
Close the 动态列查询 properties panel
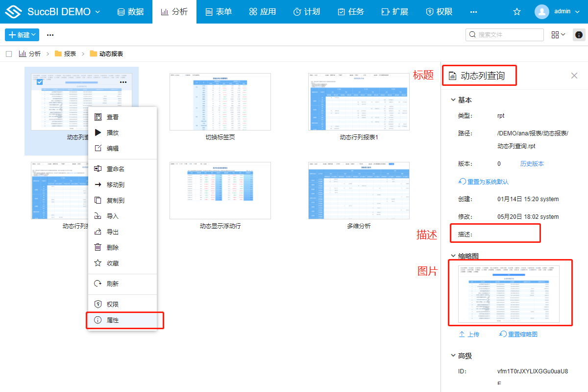pos(574,76)
